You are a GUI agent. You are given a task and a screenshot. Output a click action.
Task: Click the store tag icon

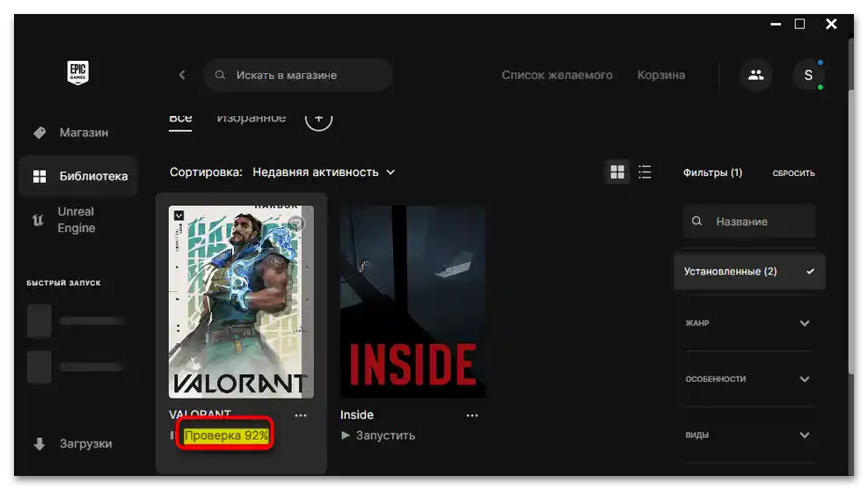(x=40, y=132)
